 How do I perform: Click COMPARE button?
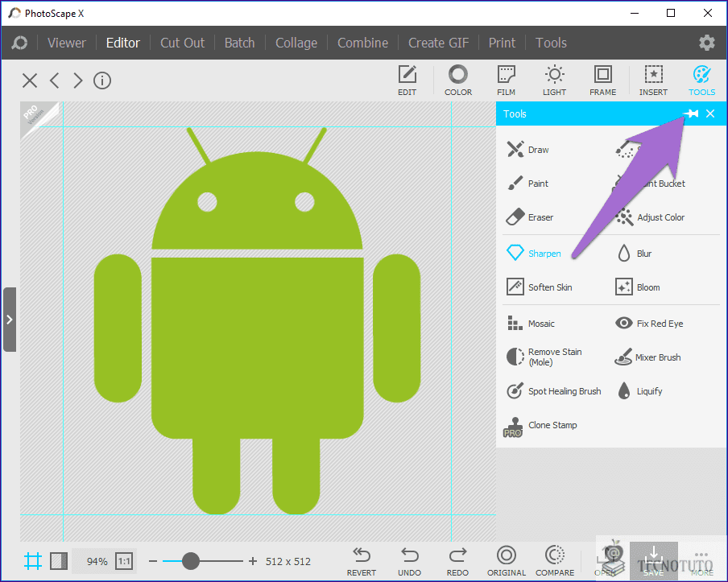pos(555,562)
